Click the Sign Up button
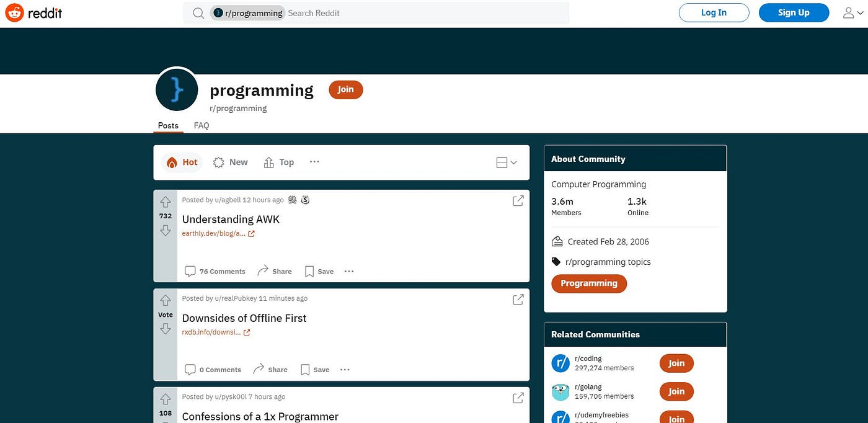Image resolution: width=868 pixels, height=423 pixels. pos(794,12)
